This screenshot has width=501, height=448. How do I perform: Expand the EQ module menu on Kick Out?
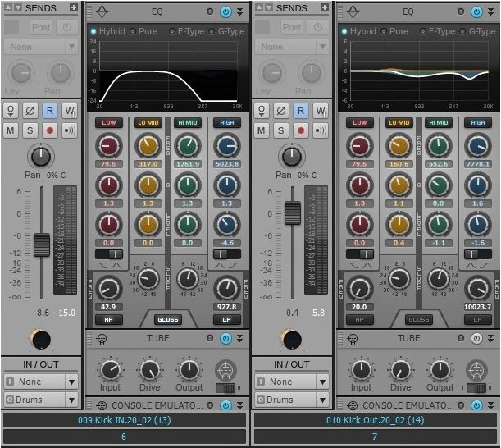tap(491, 11)
